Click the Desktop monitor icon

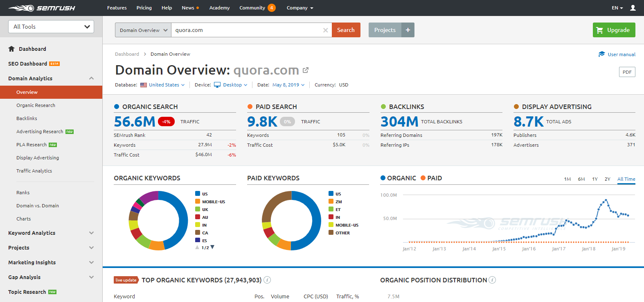click(217, 85)
